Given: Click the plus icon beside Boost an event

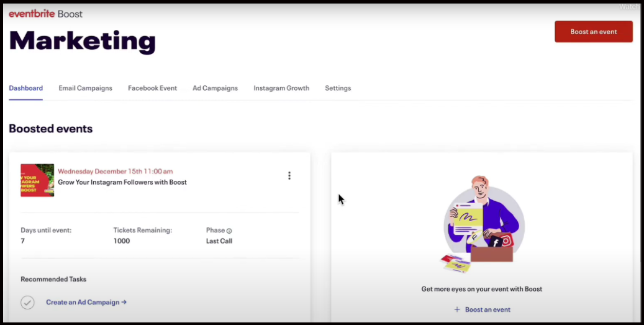Looking at the screenshot, I should point(457,309).
